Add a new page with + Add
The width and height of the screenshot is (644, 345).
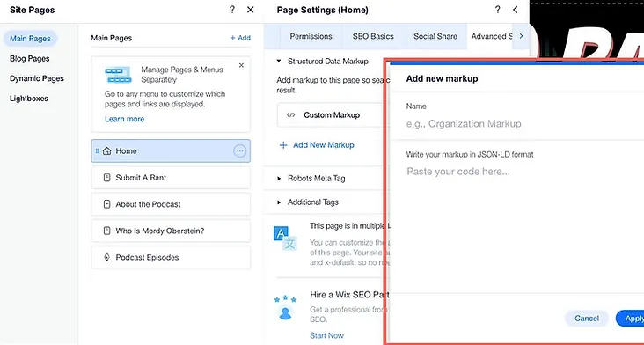[240, 38]
